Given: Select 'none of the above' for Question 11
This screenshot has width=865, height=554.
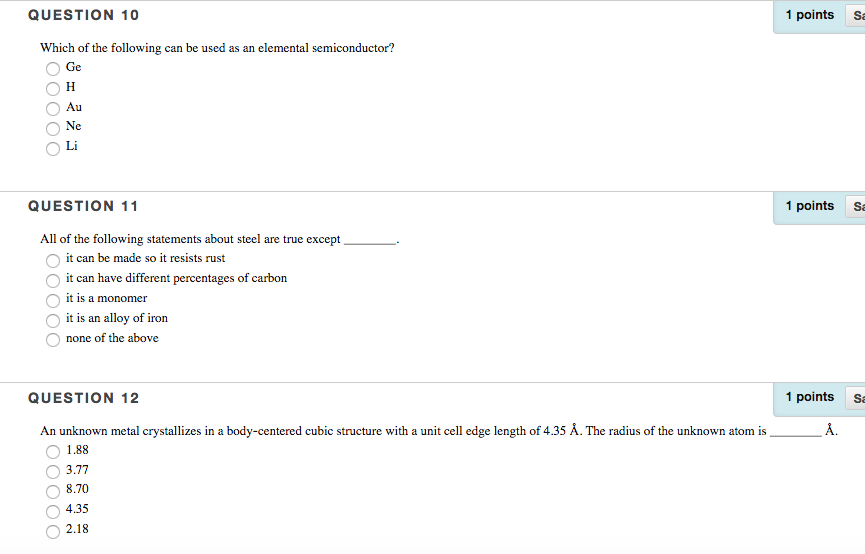Looking at the screenshot, I should (x=53, y=339).
